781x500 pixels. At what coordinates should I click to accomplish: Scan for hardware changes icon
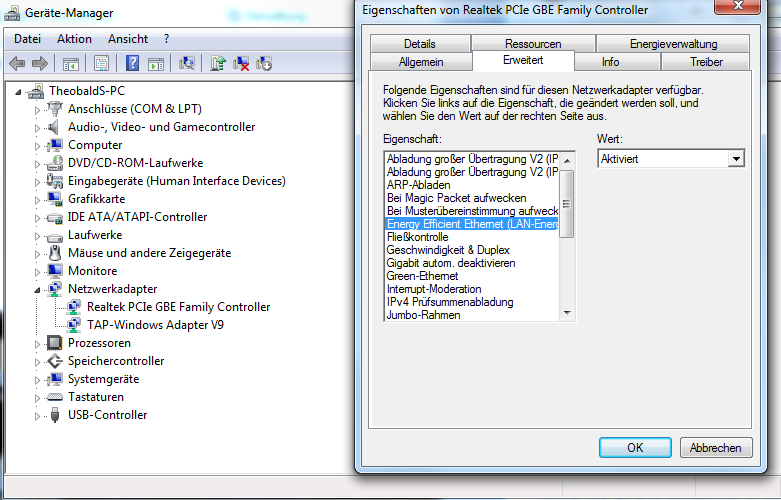click(x=187, y=64)
